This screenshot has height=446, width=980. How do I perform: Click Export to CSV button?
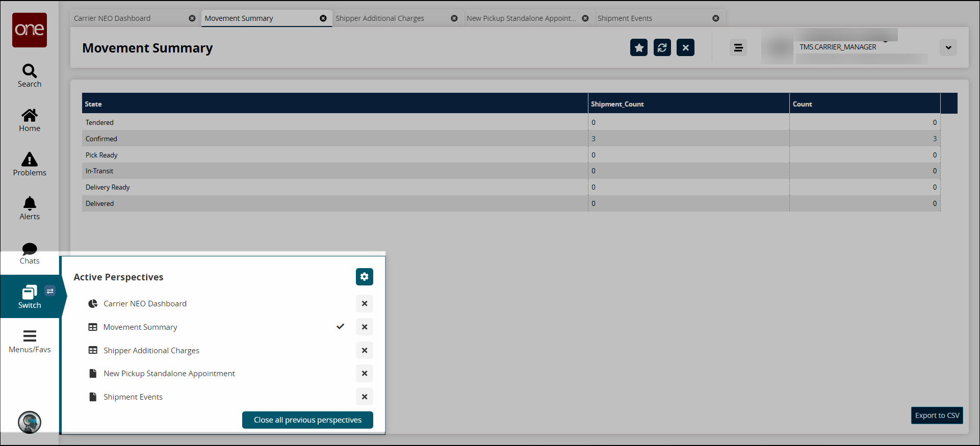pos(937,415)
